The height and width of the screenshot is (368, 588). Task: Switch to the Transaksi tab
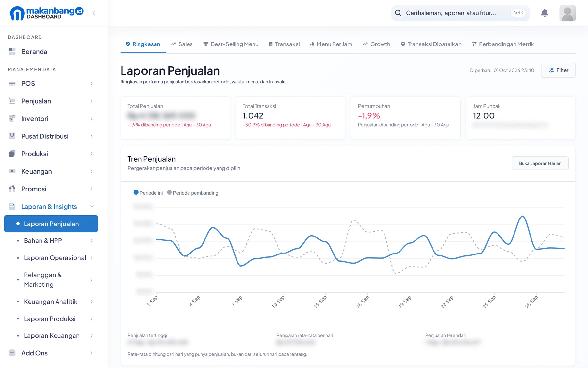pos(284,44)
